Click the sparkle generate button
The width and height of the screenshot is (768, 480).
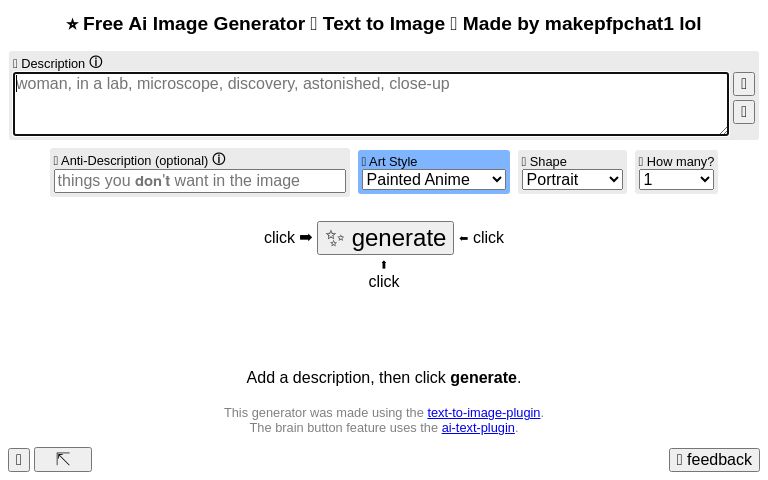pos(385,238)
